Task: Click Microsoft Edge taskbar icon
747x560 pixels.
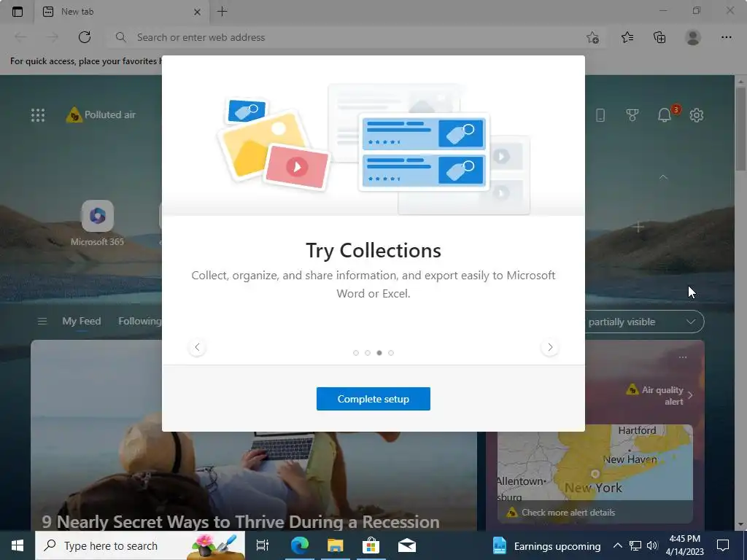Action: (300, 545)
